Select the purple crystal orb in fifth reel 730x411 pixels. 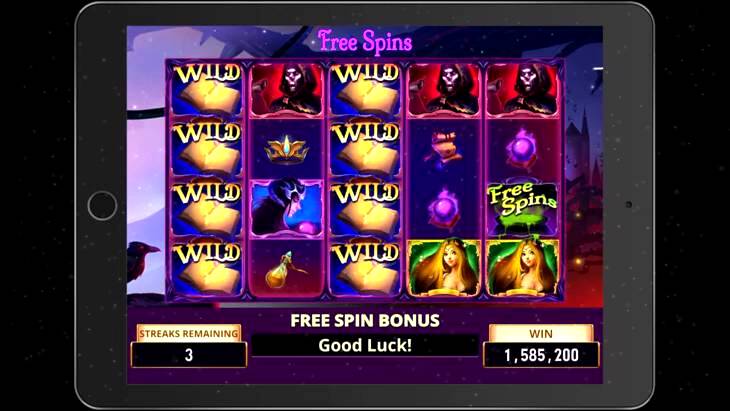click(522, 149)
